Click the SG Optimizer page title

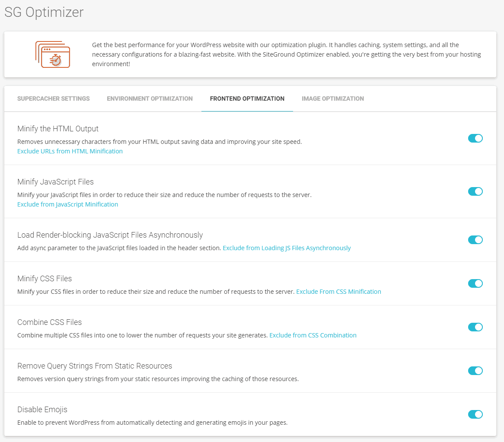44,12
